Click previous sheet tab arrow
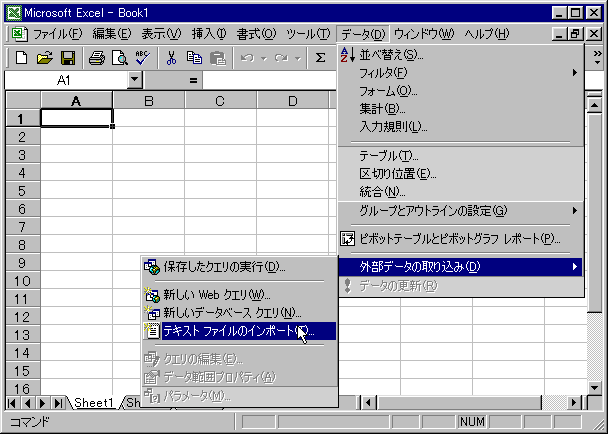This screenshot has width=608, height=434. (x=27, y=403)
